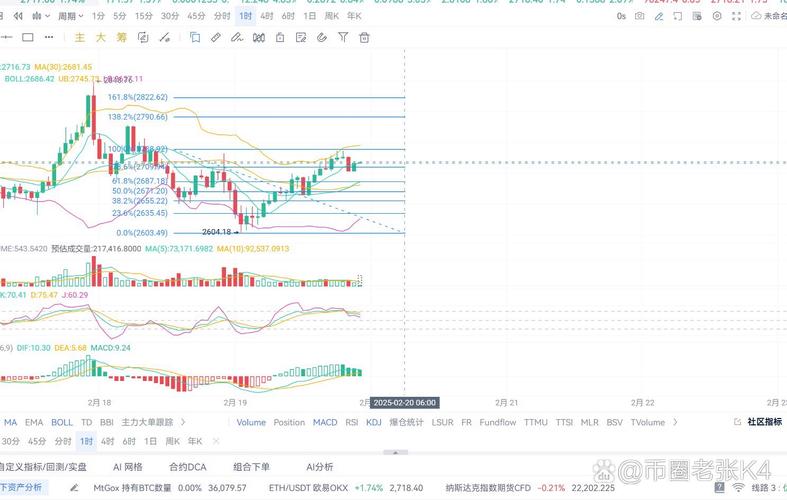This screenshot has height=500, width=787.
Task: Click the lock drawings icon
Action: pos(280,37)
